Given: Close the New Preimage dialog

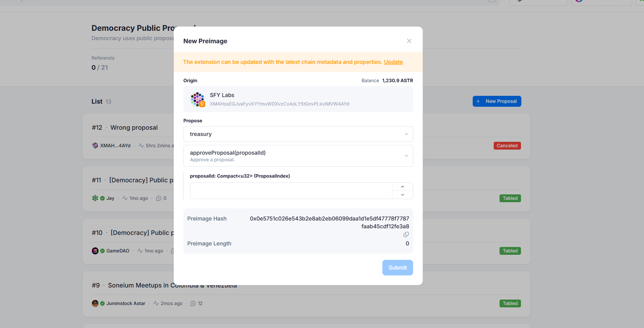Looking at the screenshot, I should [x=409, y=41].
